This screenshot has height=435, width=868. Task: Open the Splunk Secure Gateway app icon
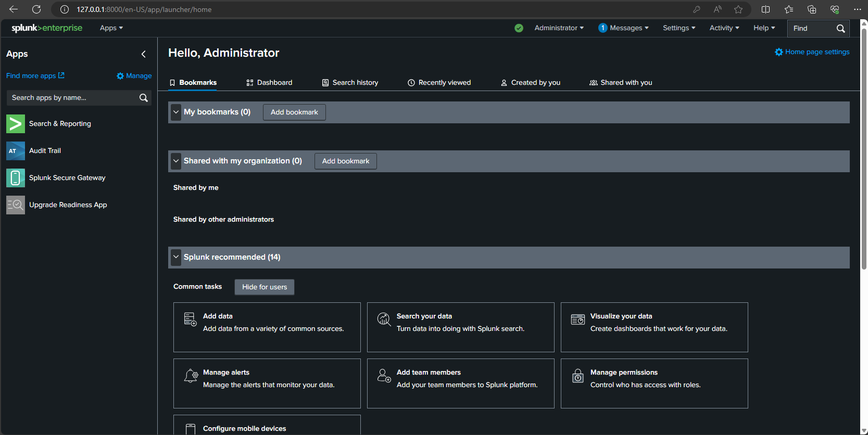[16, 178]
